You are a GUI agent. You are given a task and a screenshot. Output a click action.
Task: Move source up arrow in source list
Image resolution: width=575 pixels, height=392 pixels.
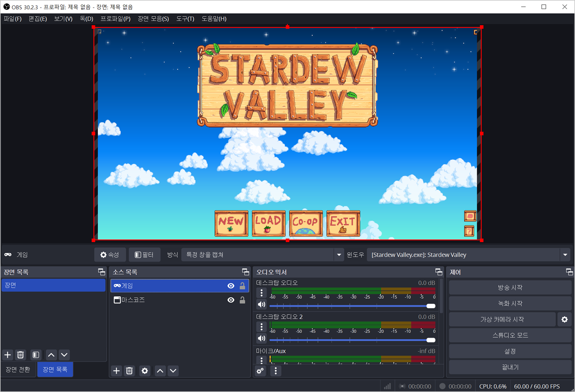160,371
